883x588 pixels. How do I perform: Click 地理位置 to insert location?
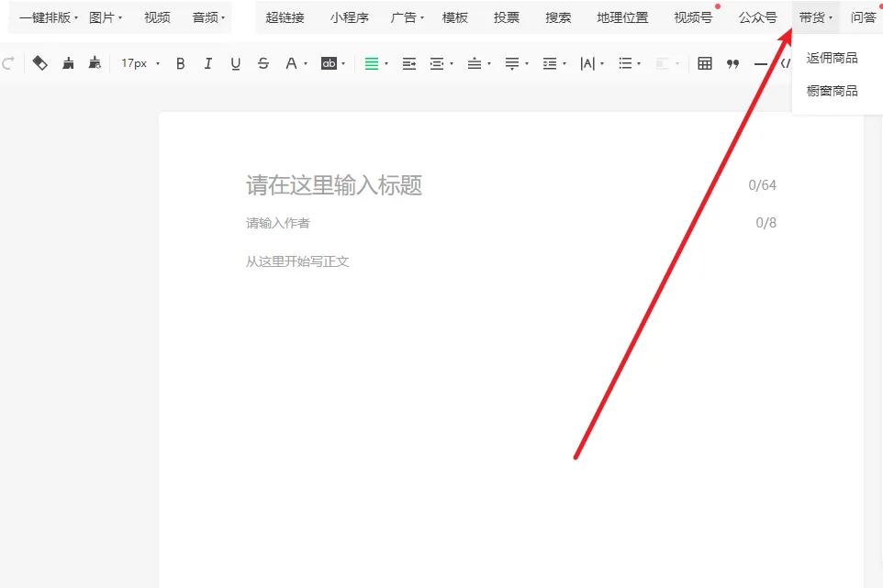coord(622,17)
